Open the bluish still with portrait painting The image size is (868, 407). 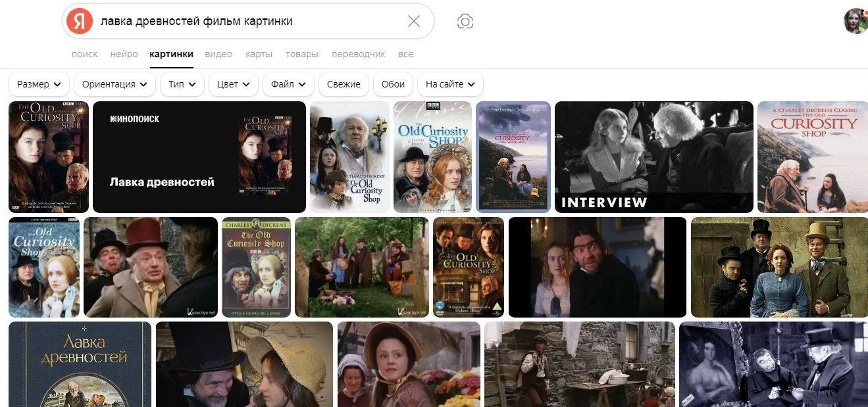[773, 364]
